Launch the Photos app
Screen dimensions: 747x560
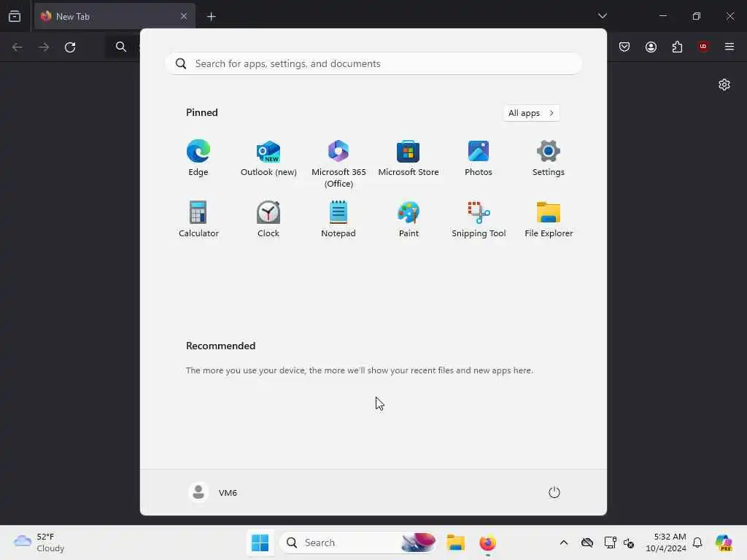(479, 158)
